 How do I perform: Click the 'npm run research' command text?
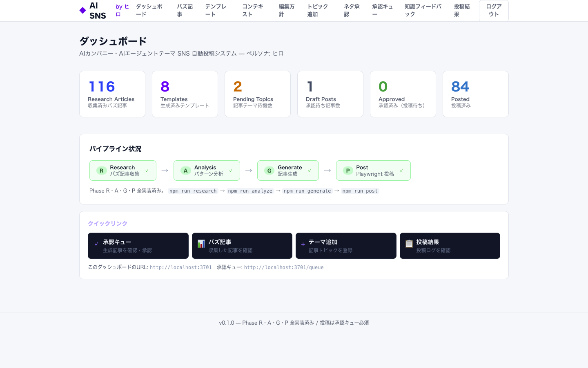click(x=193, y=191)
